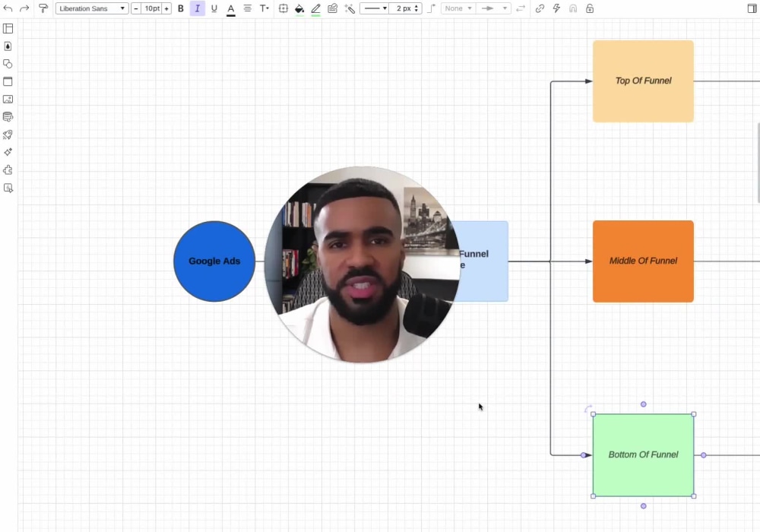Image resolution: width=760 pixels, height=532 pixels.
Task: Open the rocket quick actions panel
Action: click(x=8, y=135)
